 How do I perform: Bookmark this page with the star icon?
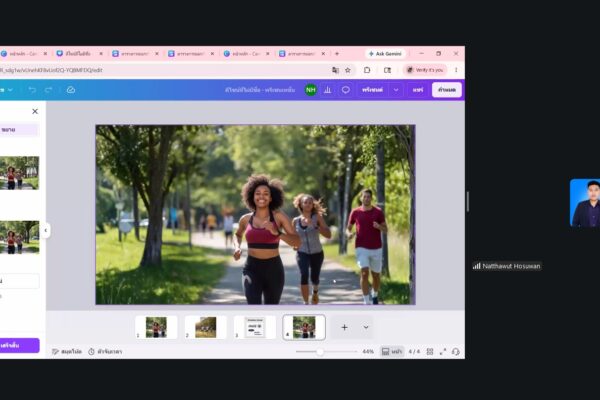click(348, 70)
